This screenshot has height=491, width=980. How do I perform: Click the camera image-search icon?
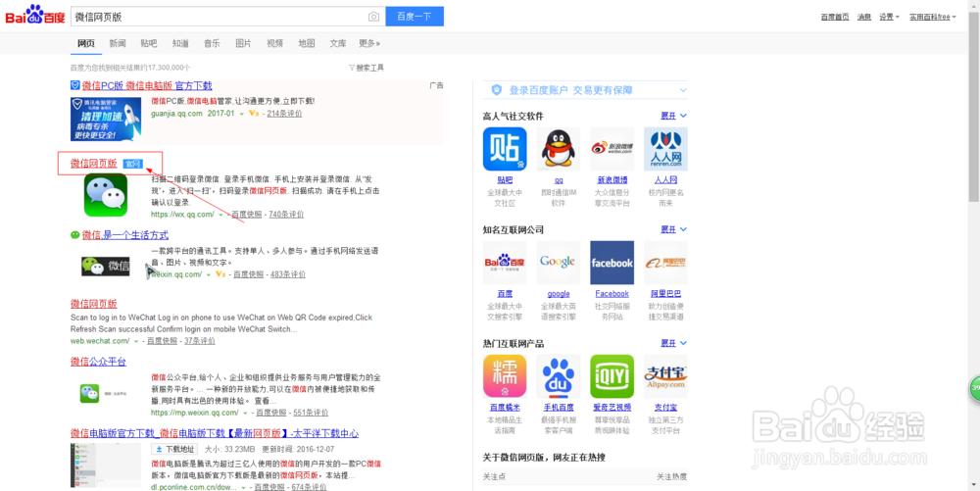373,17
